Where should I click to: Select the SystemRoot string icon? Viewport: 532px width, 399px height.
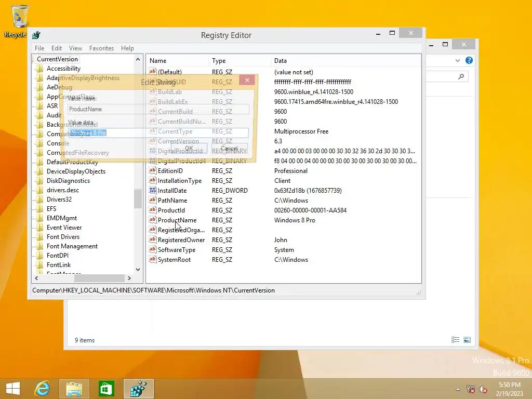(x=153, y=259)
